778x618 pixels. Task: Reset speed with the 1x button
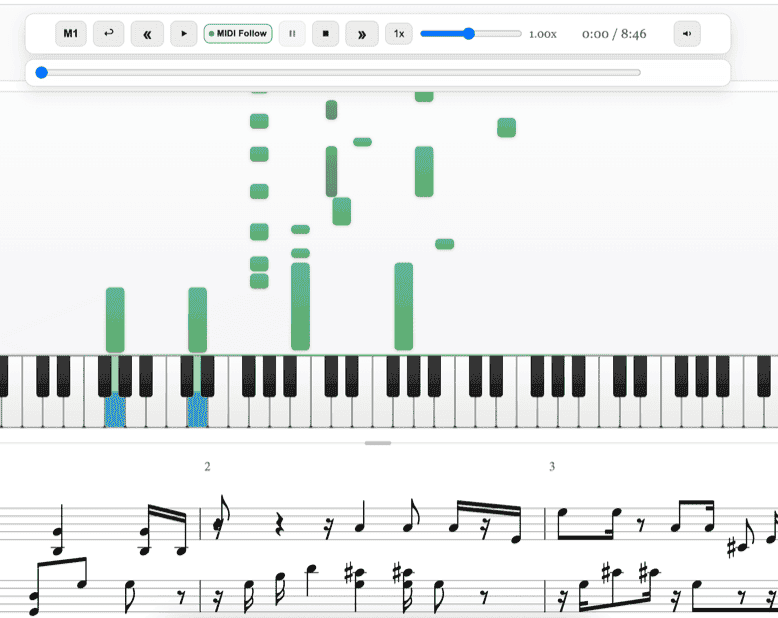[x=399, y=34]
